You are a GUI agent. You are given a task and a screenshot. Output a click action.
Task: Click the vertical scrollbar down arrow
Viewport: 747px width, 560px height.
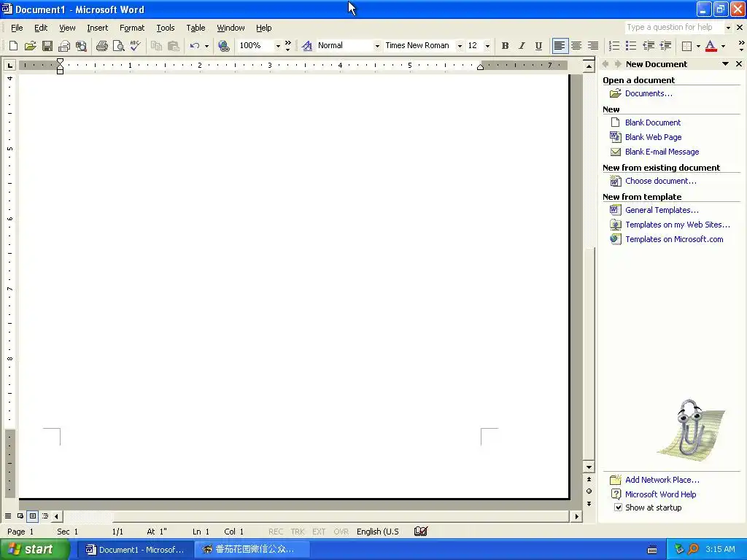589,467
